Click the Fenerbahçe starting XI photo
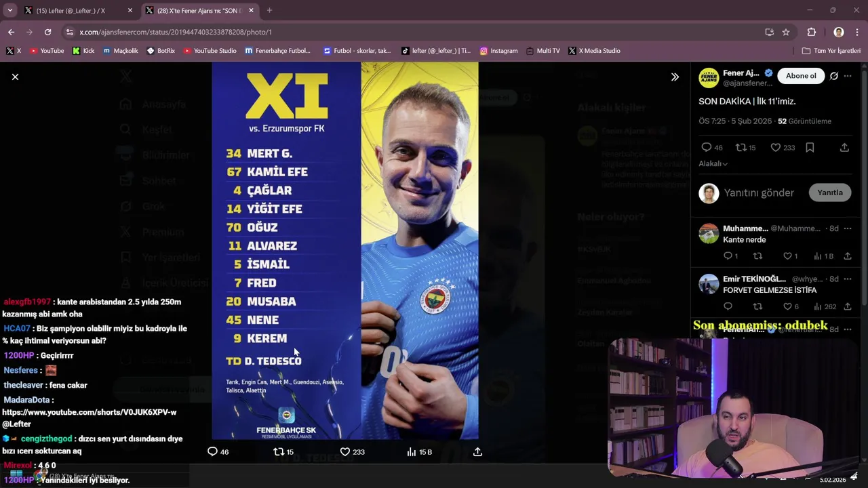The width and height of the screenshot is (868, 488). point(345,251)
